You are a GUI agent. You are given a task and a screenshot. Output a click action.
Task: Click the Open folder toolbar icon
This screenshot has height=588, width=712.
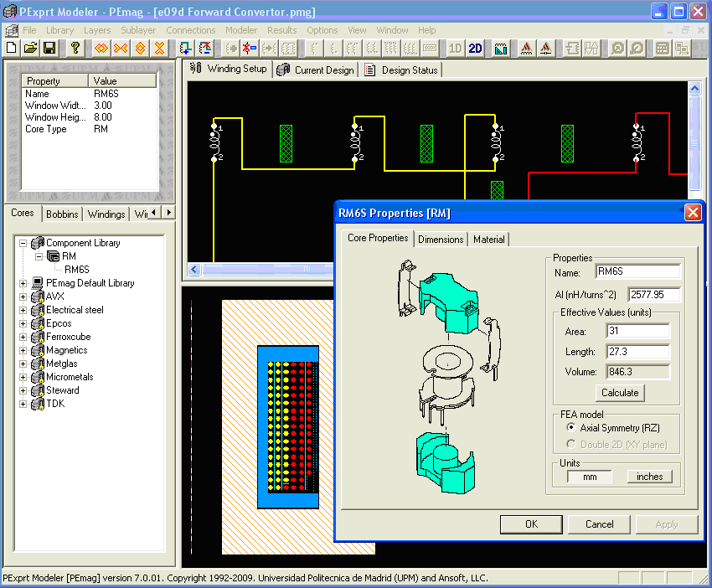pos(30,48)
